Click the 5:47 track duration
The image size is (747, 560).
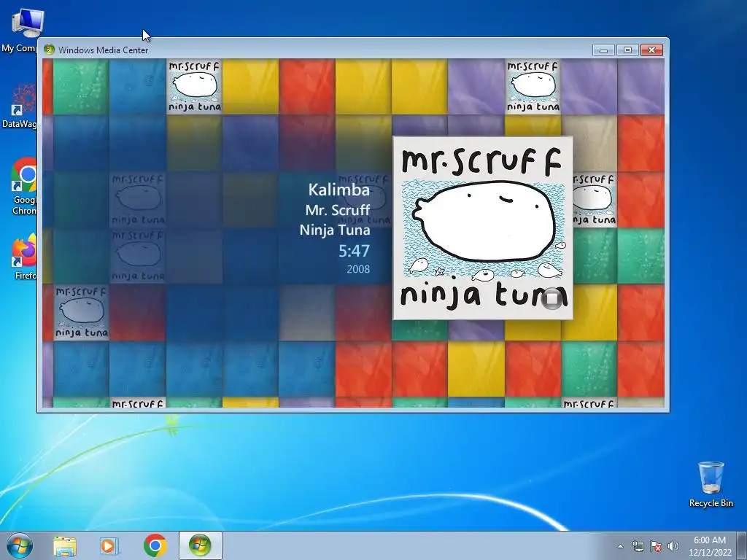click(354, 251)
